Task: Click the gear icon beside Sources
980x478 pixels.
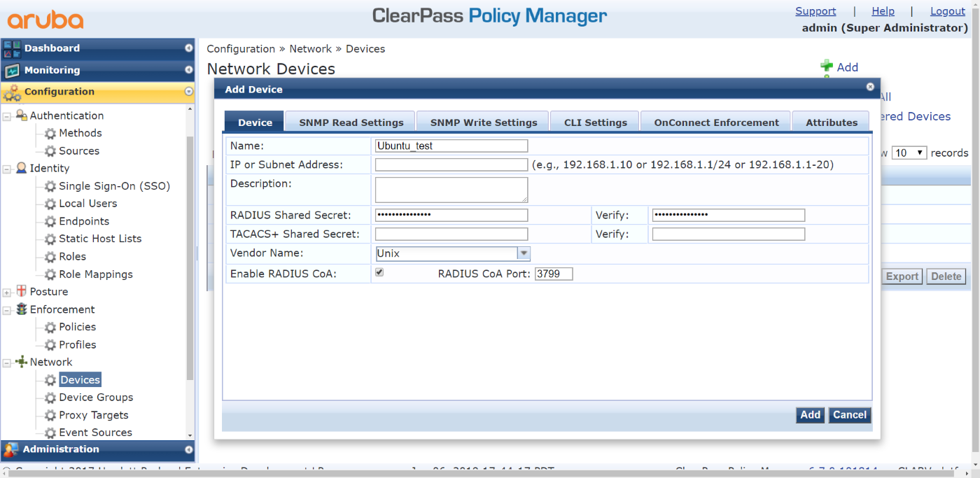Action: click(50, 150)
